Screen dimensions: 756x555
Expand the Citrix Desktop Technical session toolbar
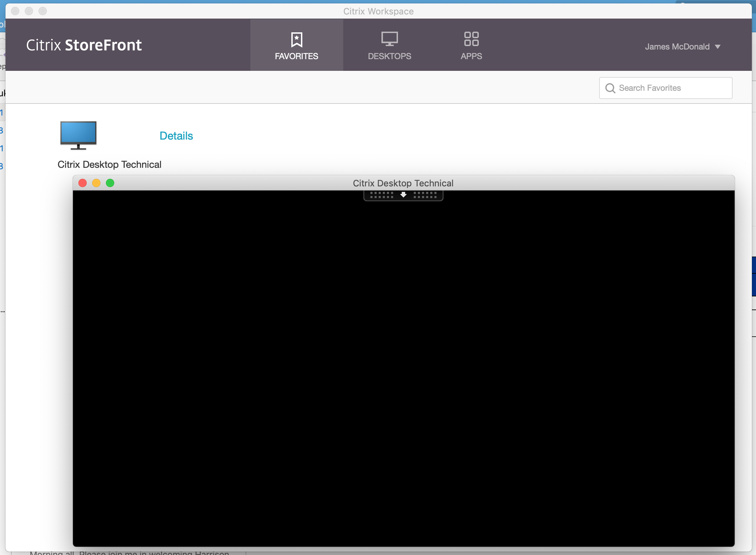pyautogui.click(x=403, y=195)
